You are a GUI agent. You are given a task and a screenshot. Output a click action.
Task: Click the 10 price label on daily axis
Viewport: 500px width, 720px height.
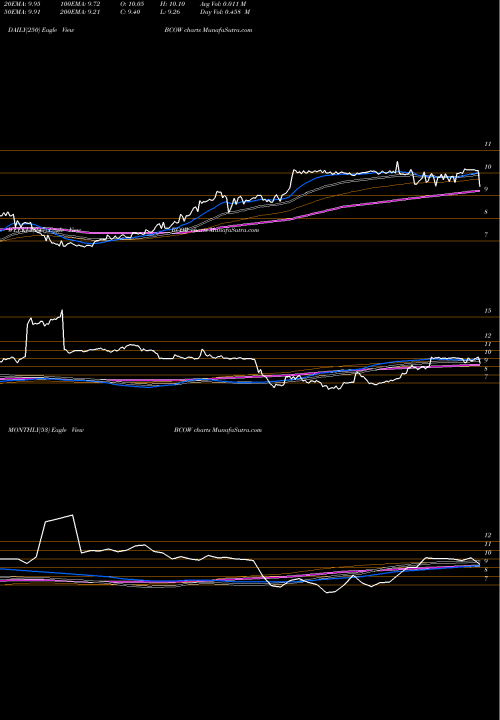488,167
